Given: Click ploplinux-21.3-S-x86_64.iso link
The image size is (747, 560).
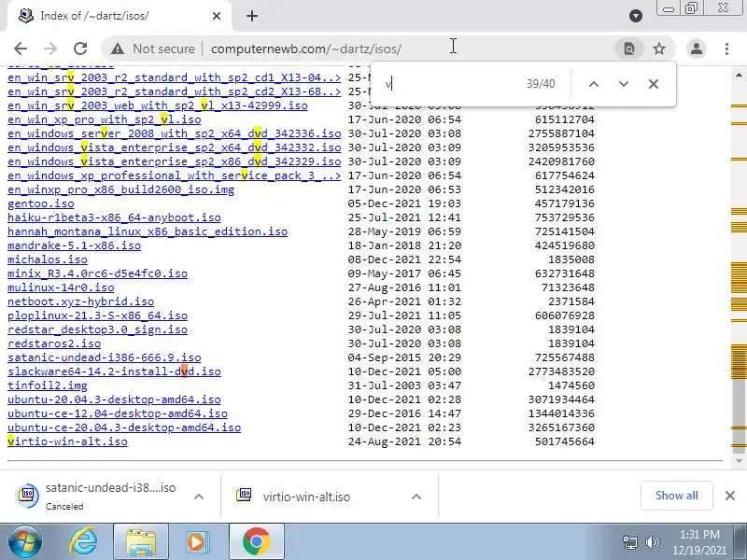Looking at the screenshot, I should (98, 315).
